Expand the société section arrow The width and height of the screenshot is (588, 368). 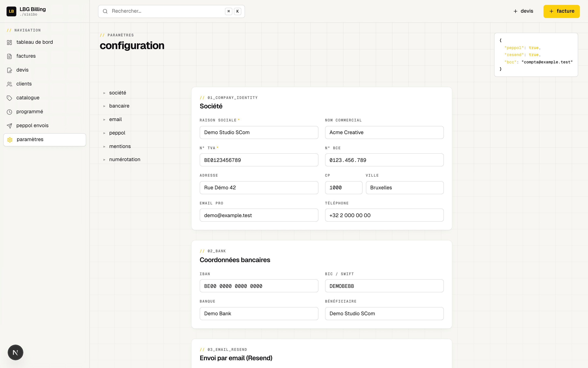104,93
